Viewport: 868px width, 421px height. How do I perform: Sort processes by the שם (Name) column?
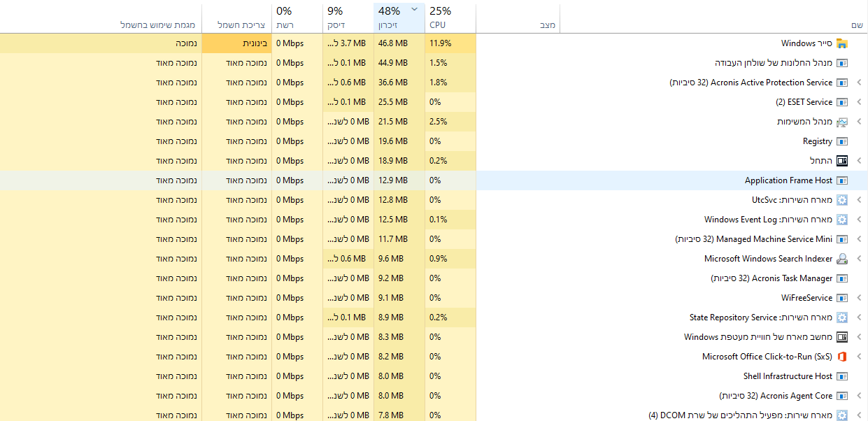713,18
